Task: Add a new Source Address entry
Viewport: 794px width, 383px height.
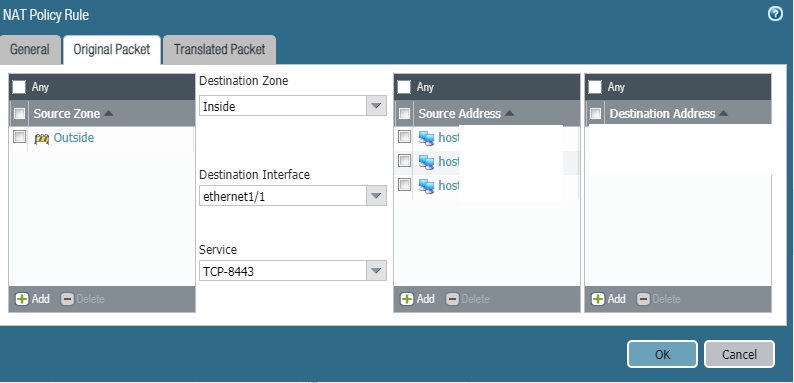Action: click(x=418, y=299)
